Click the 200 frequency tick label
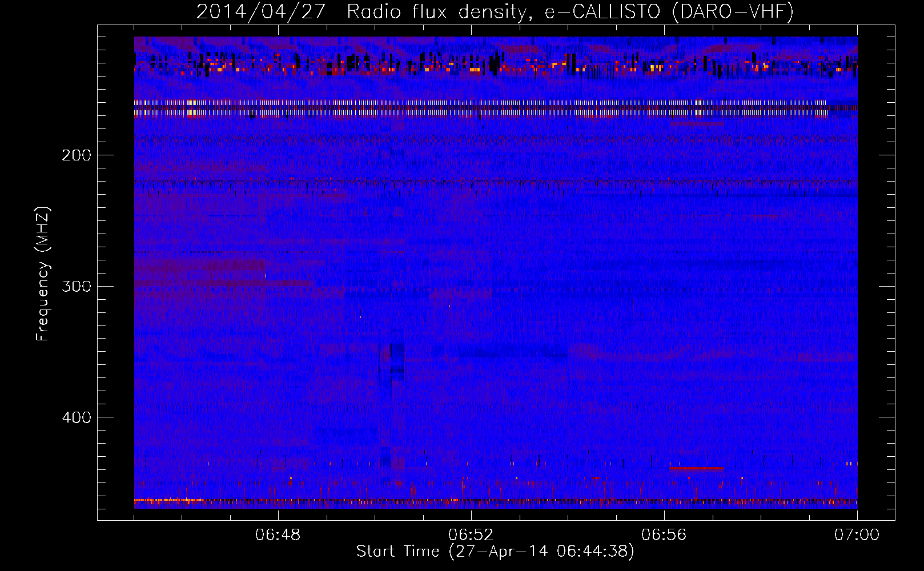 pyautogui.click(x=77, y=155)
